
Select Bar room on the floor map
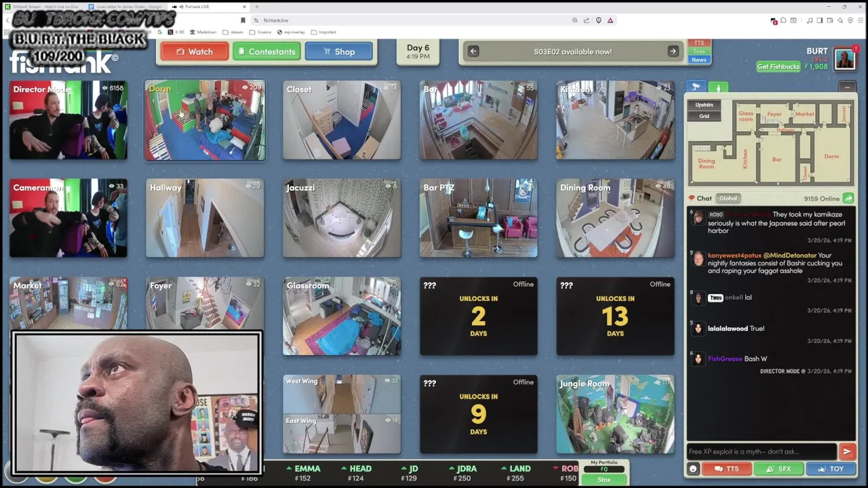776,159
